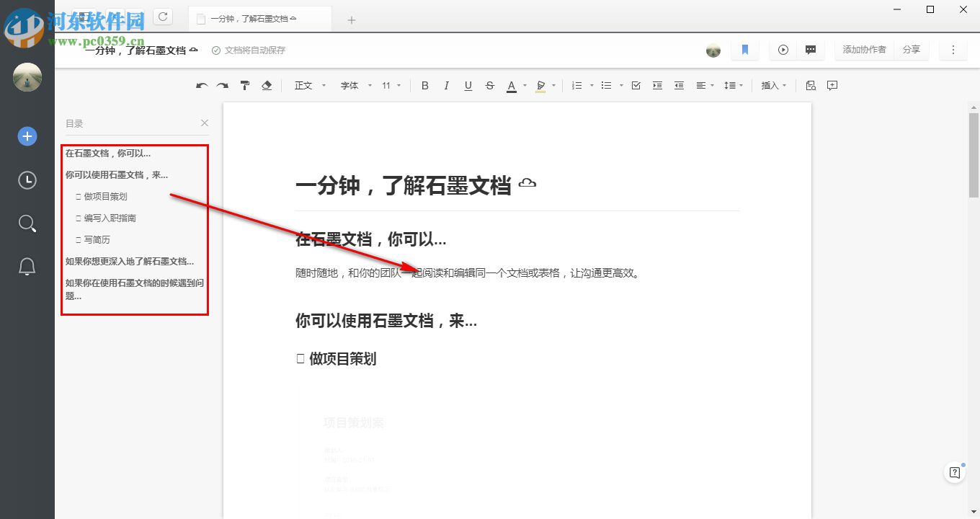Go to 如果你想更深入地了解石墨文档... in the outline
Viewport: 980px width, 519px height.
pyautogui.click(x=130, y=262)
